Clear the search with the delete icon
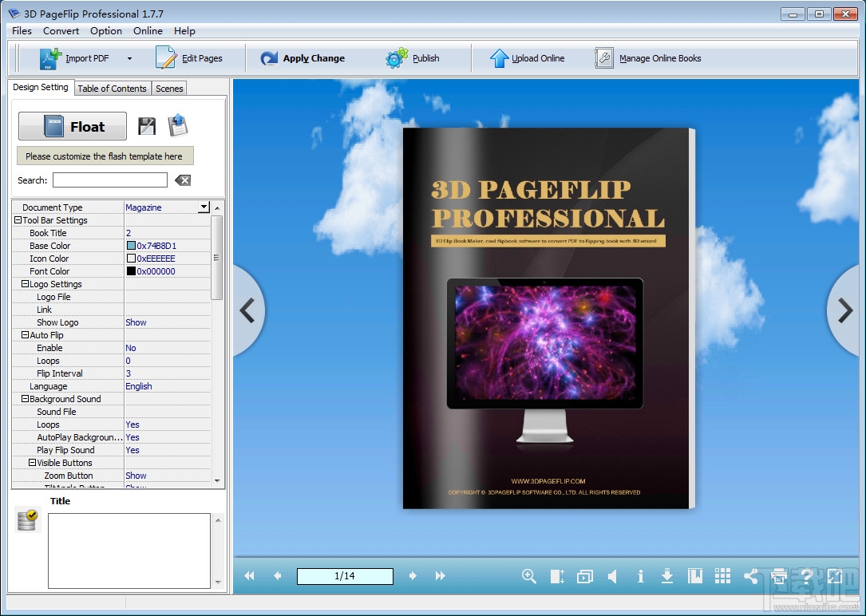This screenshot has height=616, width=866. (182, 180)
